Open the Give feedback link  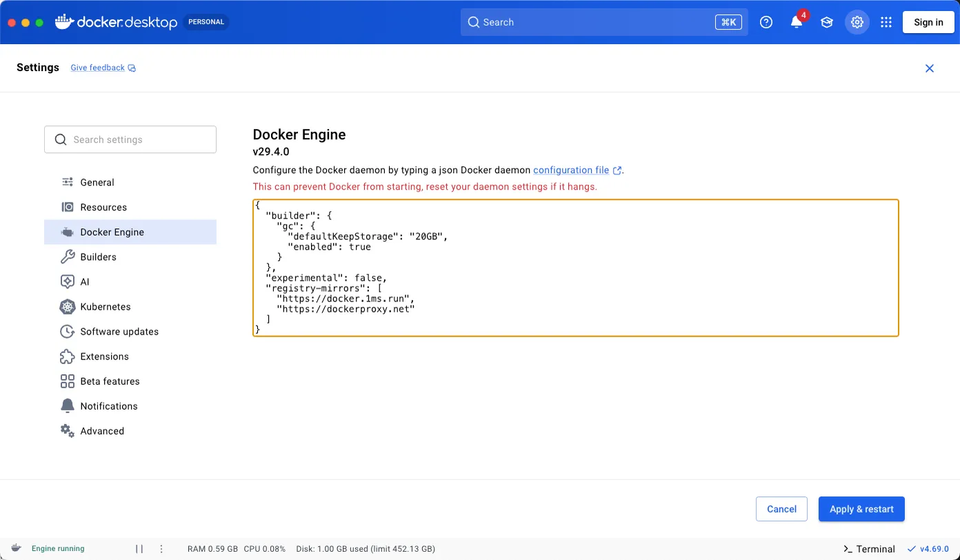click(x=97, y=68)
